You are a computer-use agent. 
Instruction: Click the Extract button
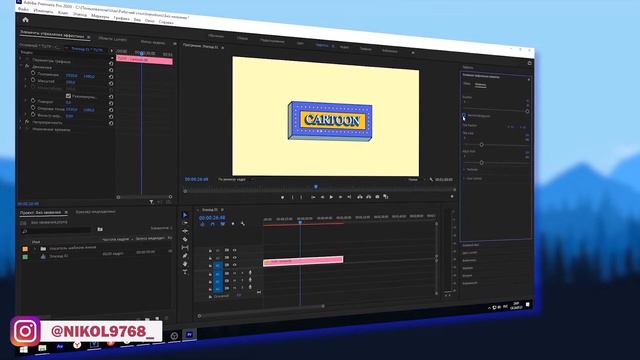369,197
